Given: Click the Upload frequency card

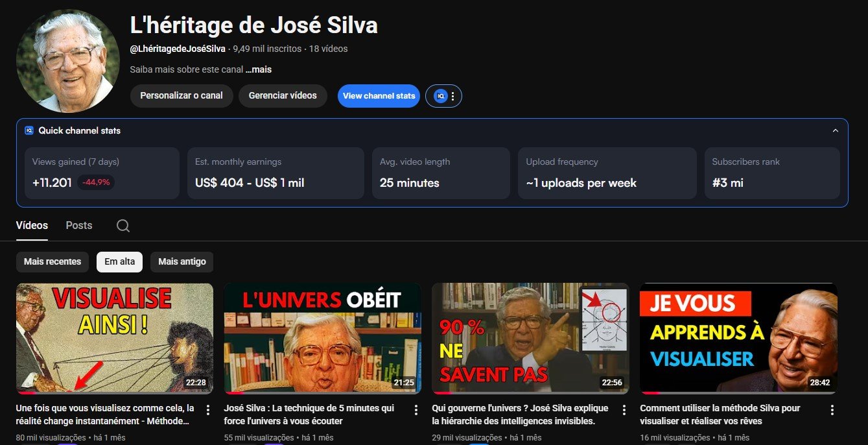Looking at the screenshot, I should point(607,173).
